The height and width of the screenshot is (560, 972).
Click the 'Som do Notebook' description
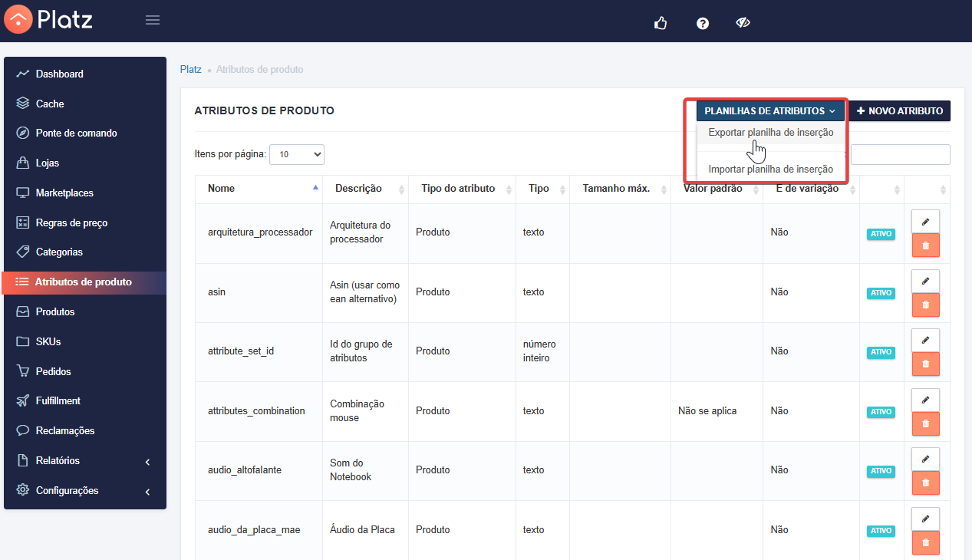point(351,469)
